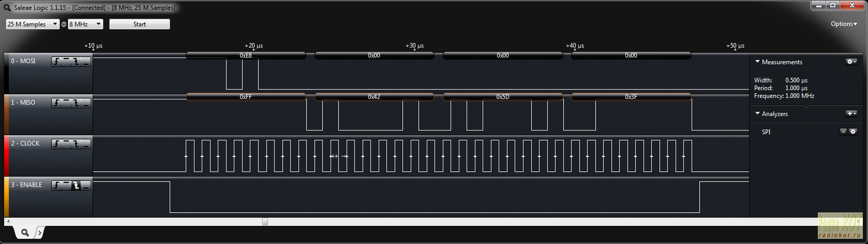The height and width of the screenshot is (244, 868).
Task: Set low level trigger on ENABLE channel
Action: (85, 185)
